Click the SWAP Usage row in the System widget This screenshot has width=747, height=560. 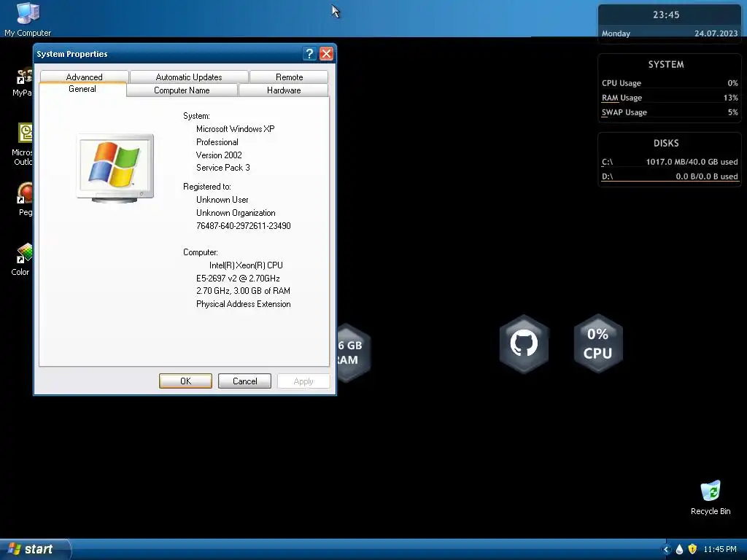[x=670, y=112]
